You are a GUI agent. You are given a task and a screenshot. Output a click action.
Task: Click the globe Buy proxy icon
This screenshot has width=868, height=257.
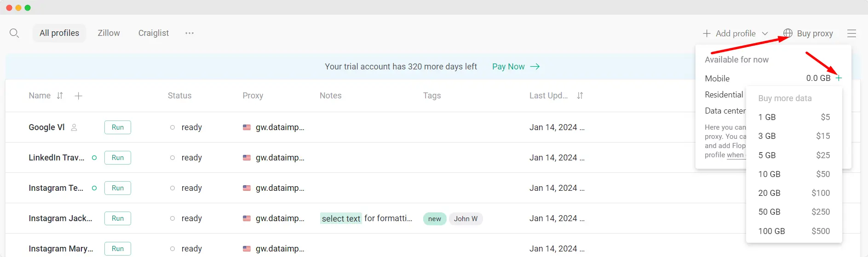pos(788,33)
